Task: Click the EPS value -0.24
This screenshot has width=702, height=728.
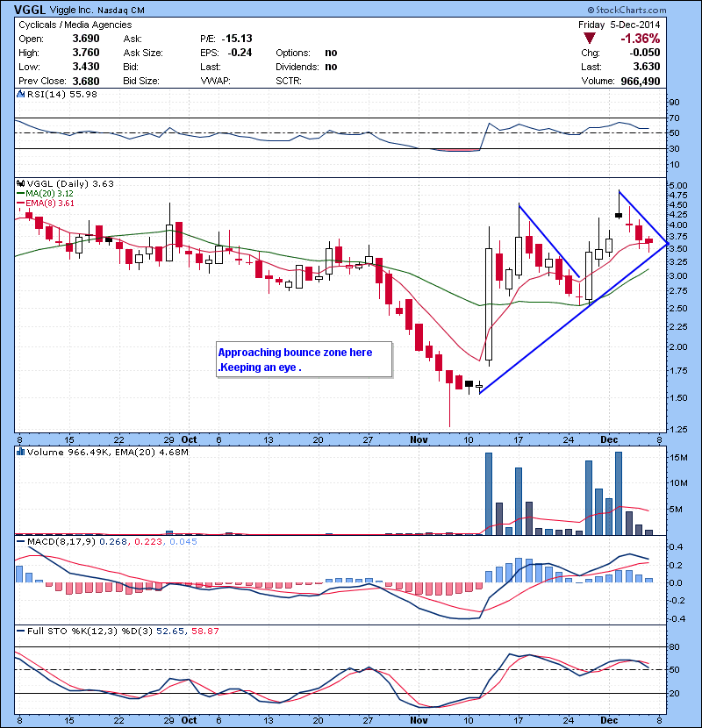Action: point(240,53)
